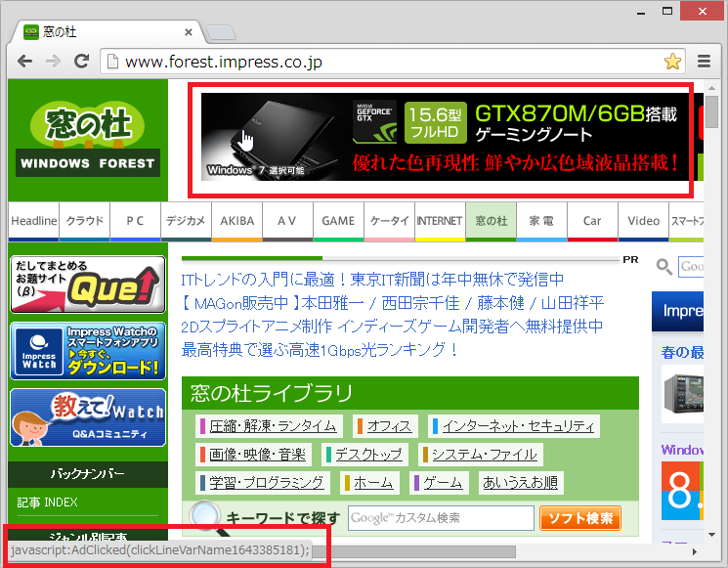Open the Chrome hamburger menu
The image size is (728, 568).
pyautogui.click(x=704, y=61)
